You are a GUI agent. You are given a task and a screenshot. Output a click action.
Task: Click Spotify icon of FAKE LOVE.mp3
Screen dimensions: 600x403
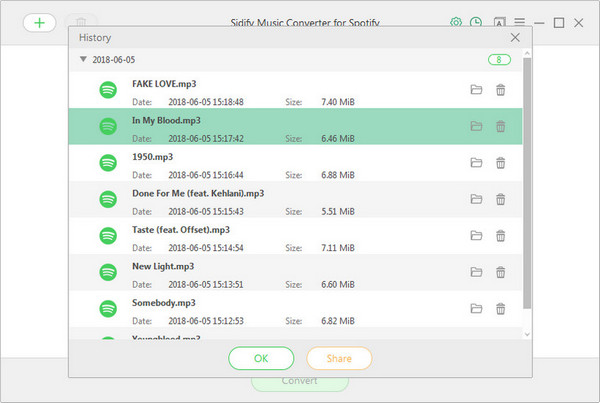click(108, 90)
